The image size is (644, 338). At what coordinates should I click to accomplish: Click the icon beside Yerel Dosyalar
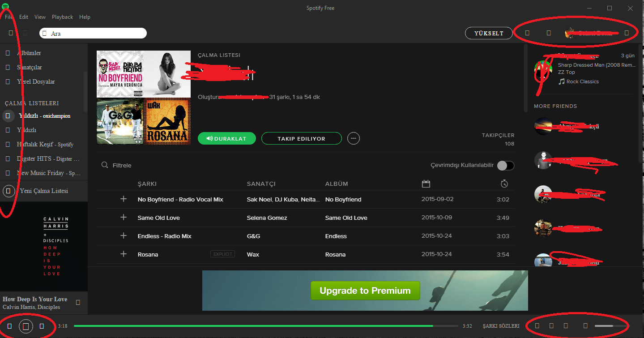[x=8, y=82]
